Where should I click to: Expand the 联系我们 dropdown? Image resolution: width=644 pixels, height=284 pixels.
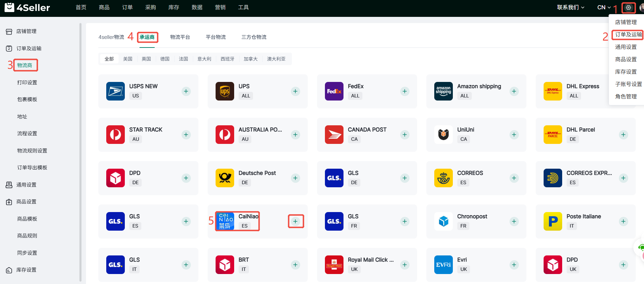(x=571, y=7)
